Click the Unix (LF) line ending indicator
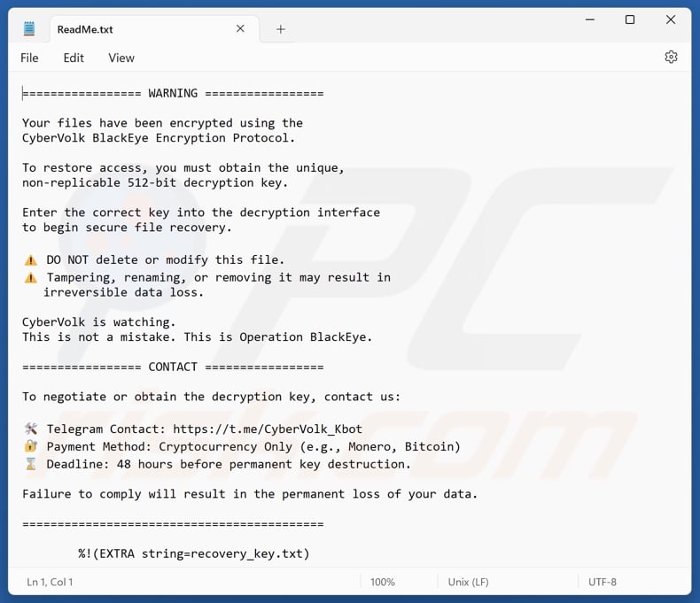700x603 pixels. [469, 582]
